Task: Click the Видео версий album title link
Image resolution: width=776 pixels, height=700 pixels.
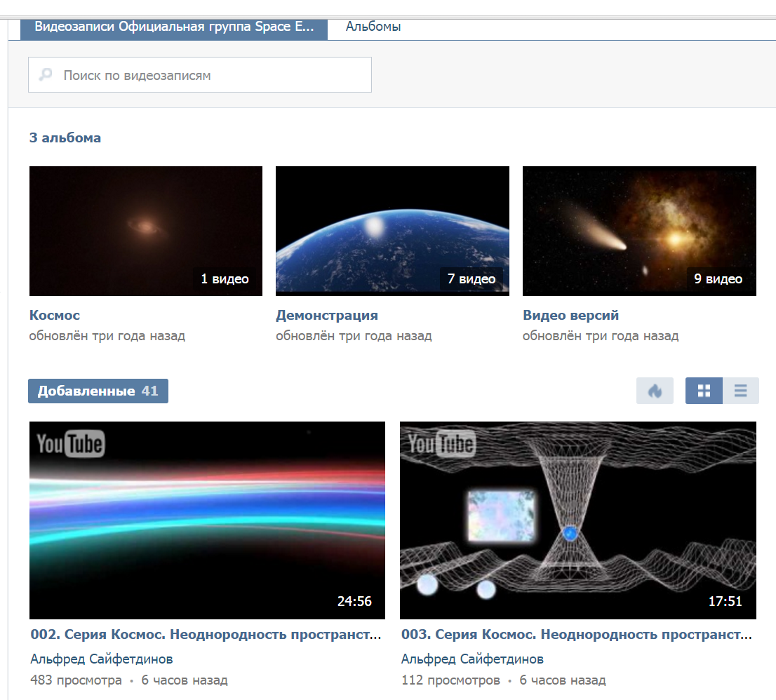Action: (570, 315)
